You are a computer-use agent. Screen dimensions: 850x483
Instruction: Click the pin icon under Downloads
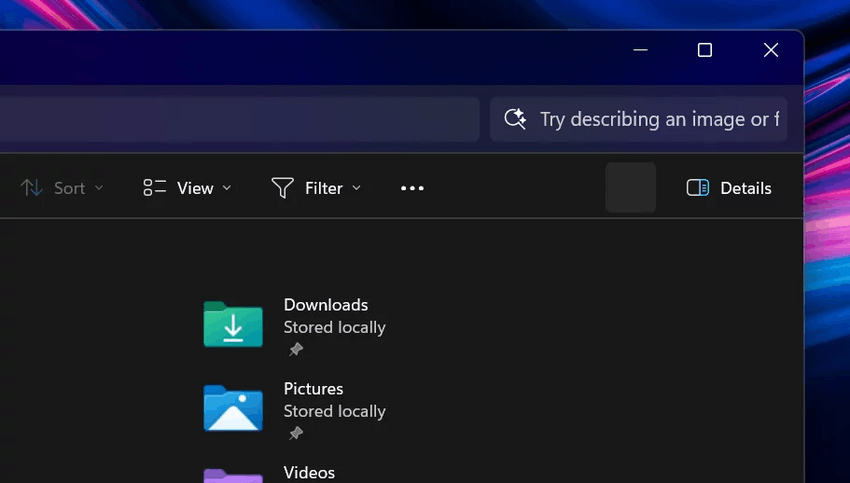pos(295,350)
